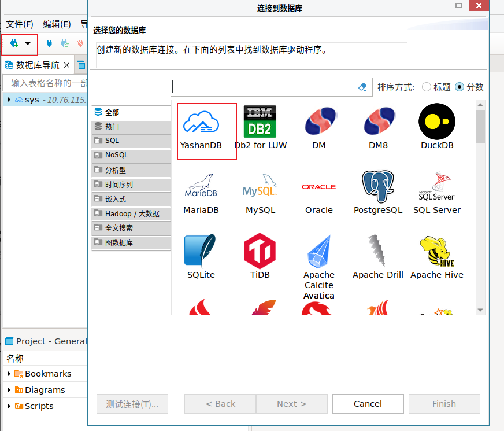Image resolution: width=504 pixels, height=431 pixels.
Task: Focus the navigator table name filter field
Action: click(x=46, y=83)
